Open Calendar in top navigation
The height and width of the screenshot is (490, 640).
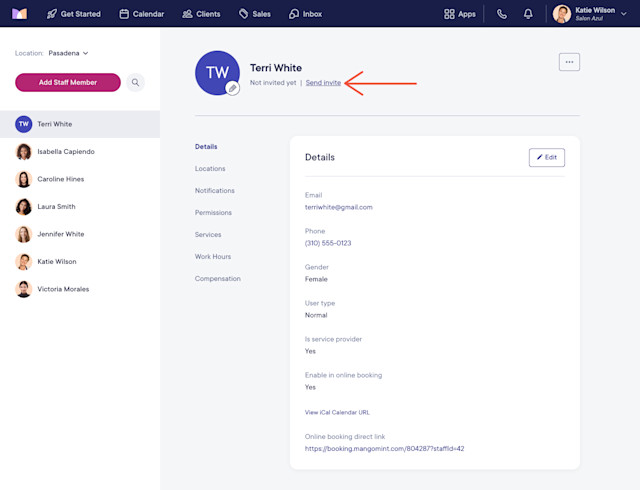(142, 14)
